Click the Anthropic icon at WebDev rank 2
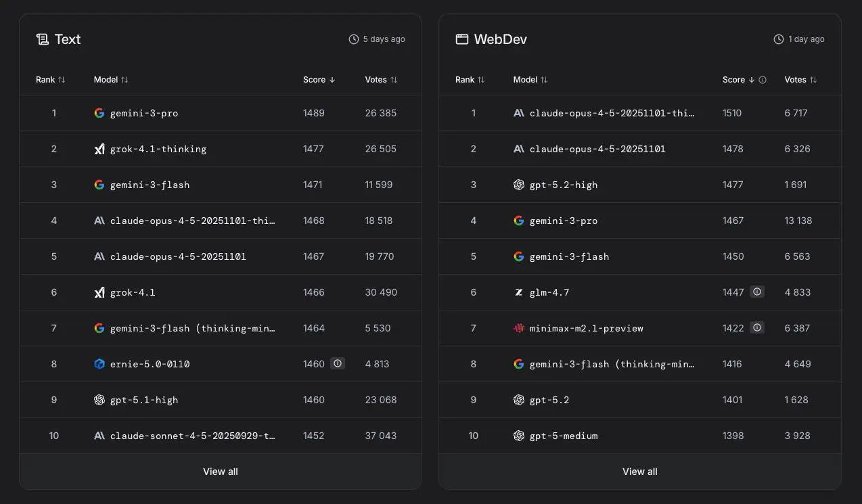Image resolution: width=862 pixels, height=504 pixels. click(x=519, y=149)
